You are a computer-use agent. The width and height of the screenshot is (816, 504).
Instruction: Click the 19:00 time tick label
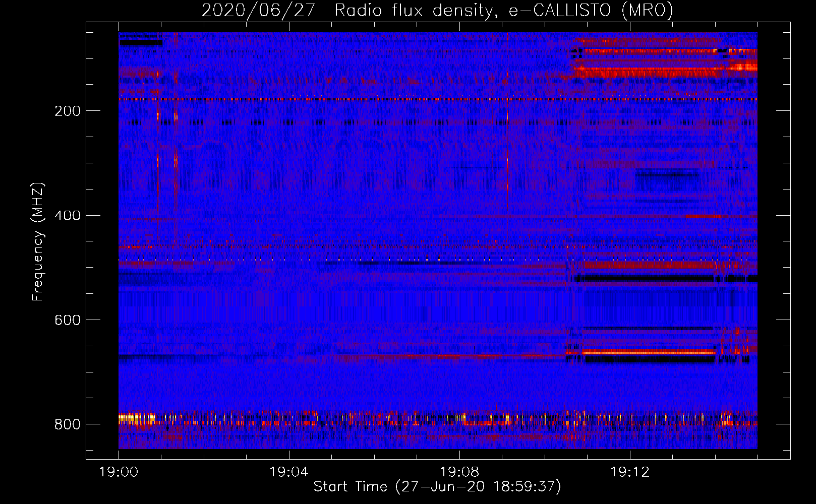[119, 472]
